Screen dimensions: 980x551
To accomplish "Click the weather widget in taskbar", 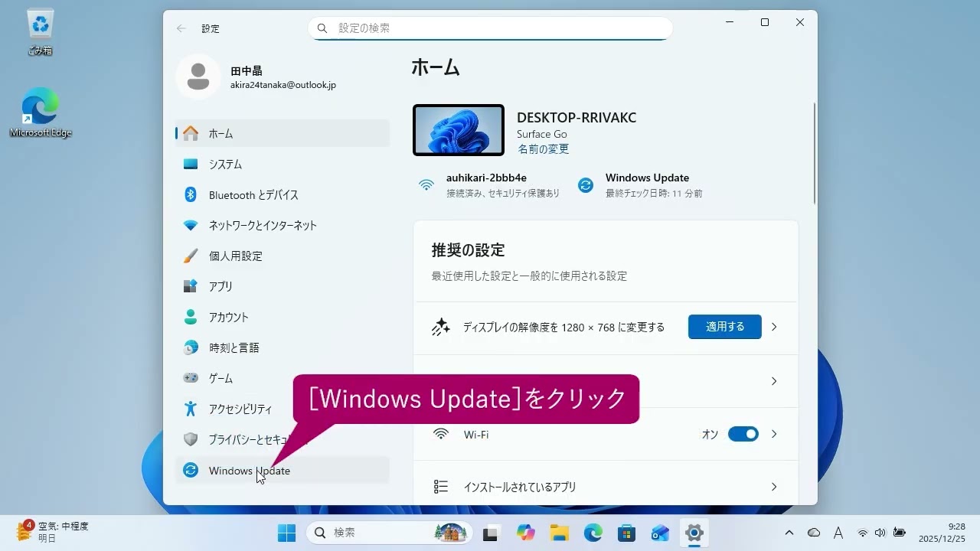I will click(x=52, y=532).
